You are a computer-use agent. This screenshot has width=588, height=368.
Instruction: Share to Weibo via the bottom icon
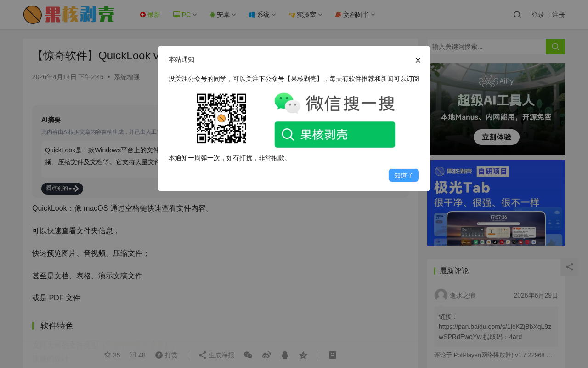[x=266, y=355]
